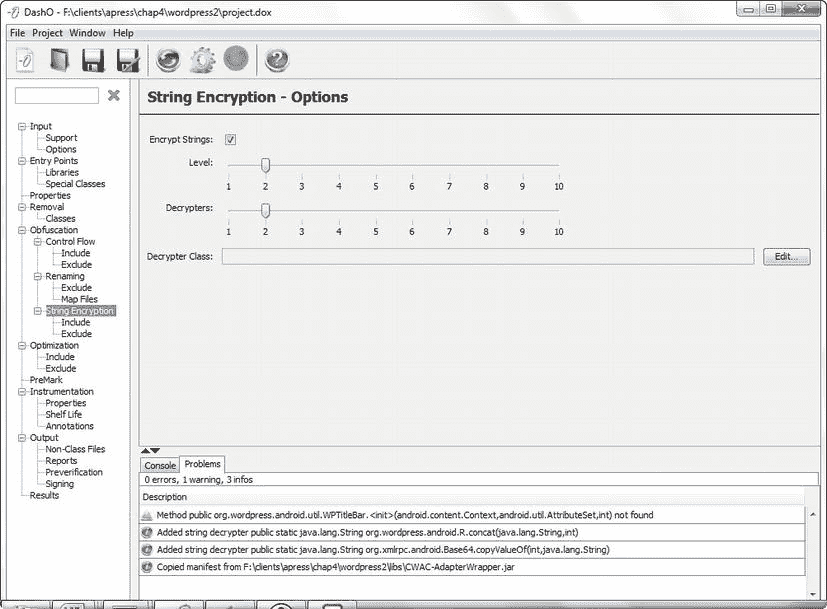Select the Problems tab
The height and width of the screenshot is (609, 827).
203,464
